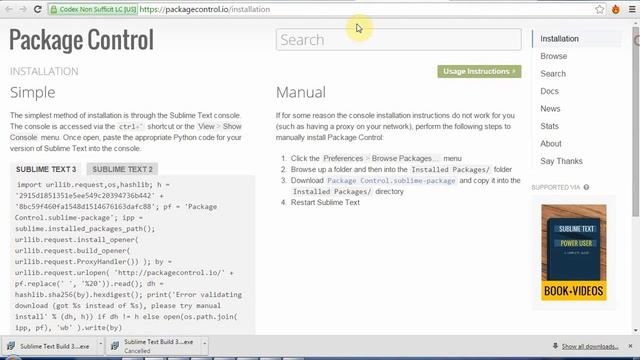640x360 pixels.
Task: Open Browse in the side navigation
Action: tap(553, 56)
